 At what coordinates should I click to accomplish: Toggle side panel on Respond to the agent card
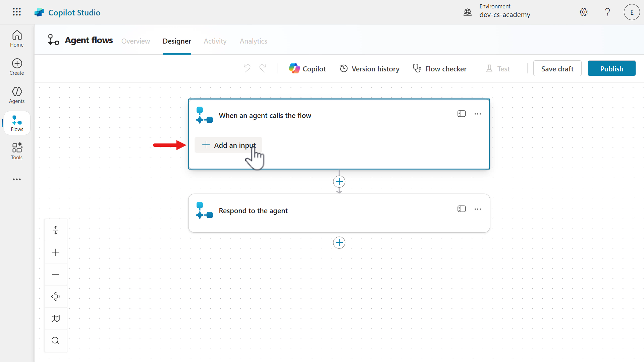462,209
